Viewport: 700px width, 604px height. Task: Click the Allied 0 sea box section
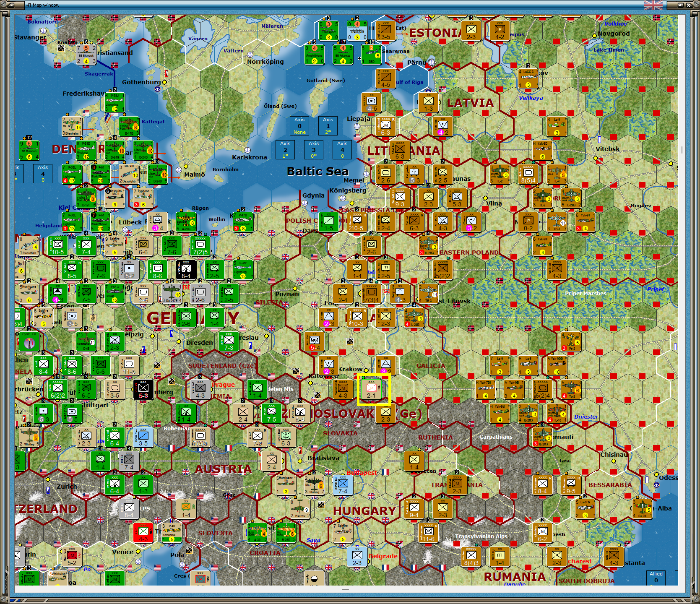coord(656,578)
